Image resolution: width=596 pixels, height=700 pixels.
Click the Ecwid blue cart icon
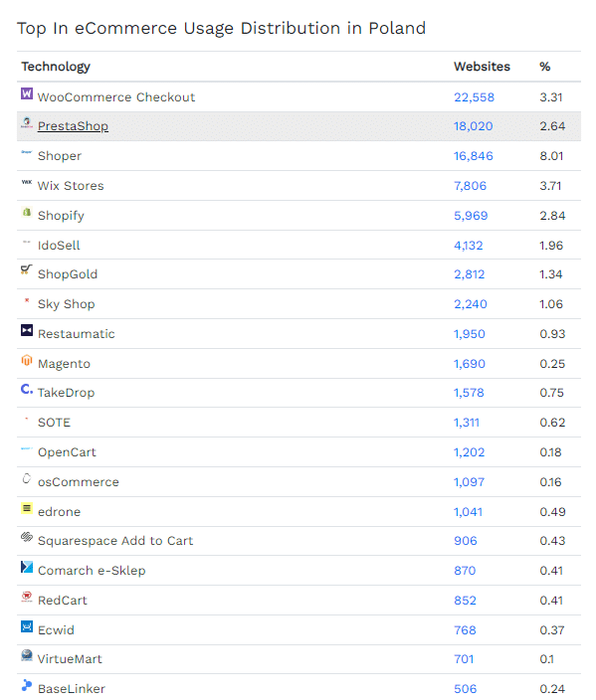click(x=27, y=626)
